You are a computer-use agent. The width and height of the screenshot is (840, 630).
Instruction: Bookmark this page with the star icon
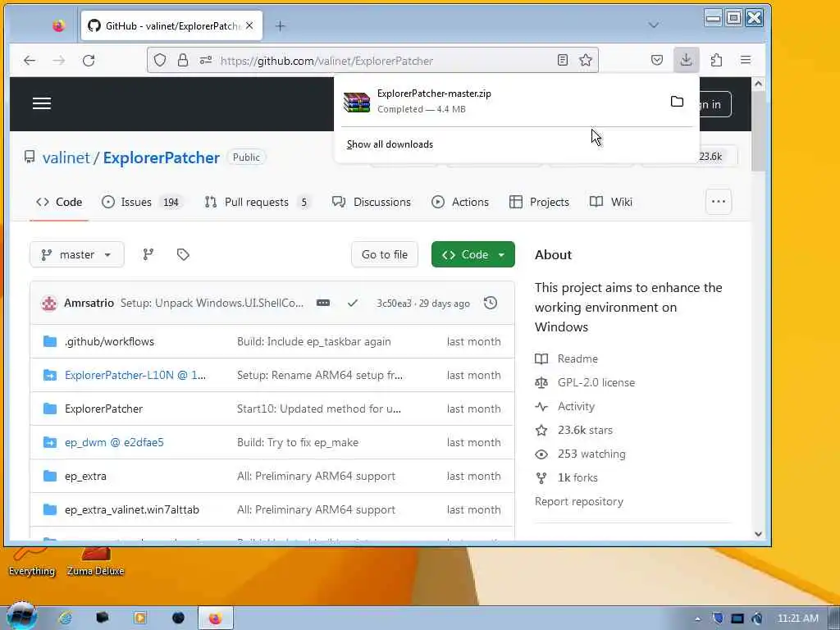(x=586, y=61)
